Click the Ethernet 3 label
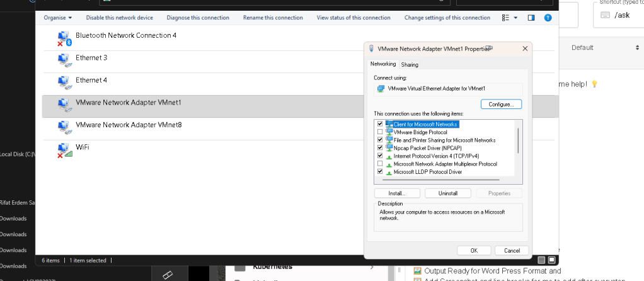644x281 pixels. 91,58
